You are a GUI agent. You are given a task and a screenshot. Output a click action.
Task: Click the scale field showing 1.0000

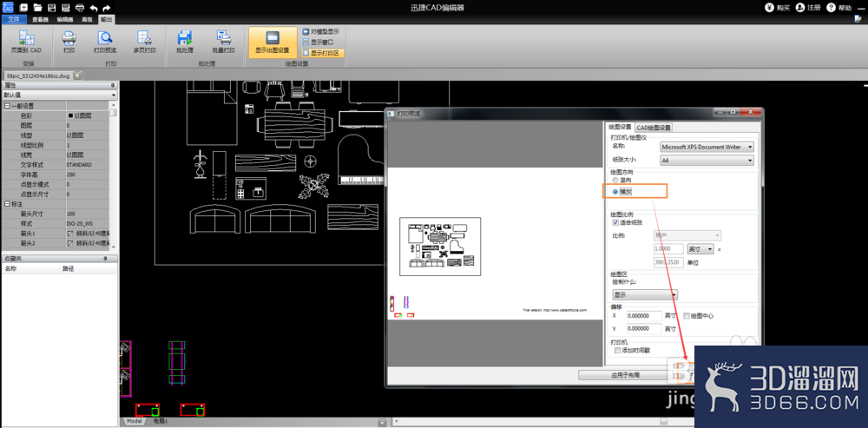click(668, 249)
